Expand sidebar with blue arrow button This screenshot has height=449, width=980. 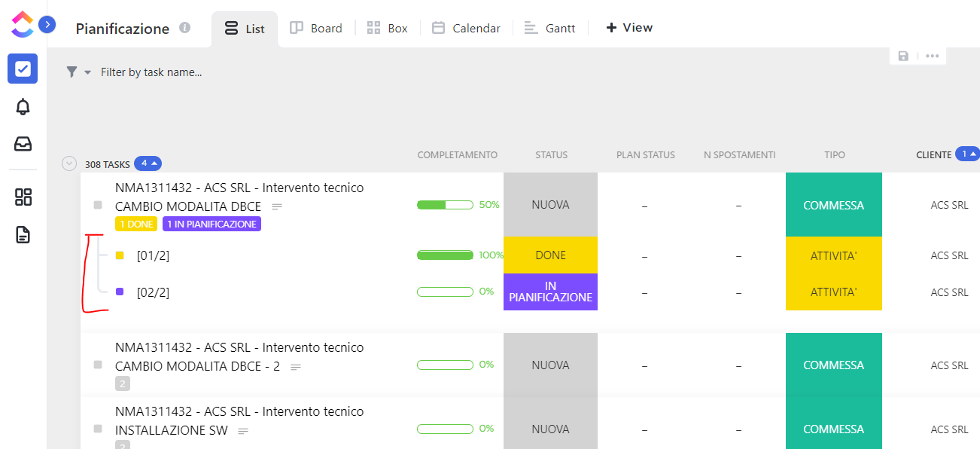[x=47, y=25]
